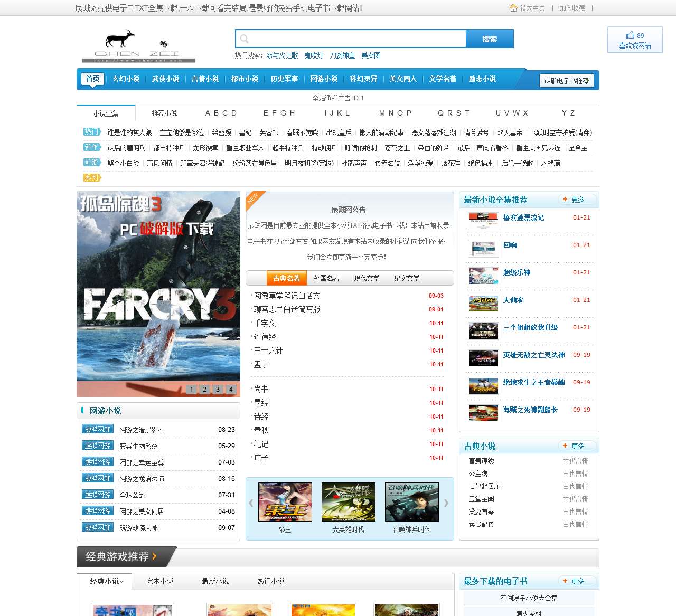Open thumbnail for 鲁滨逊漂流记
Image resolution: width=676 pixels, height=616 pixels.
pyautogui.click(x=483, y=221)
